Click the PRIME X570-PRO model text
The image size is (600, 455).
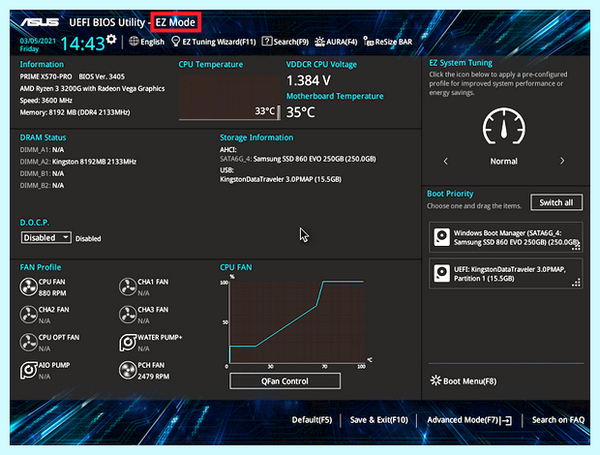coord(46,77)
